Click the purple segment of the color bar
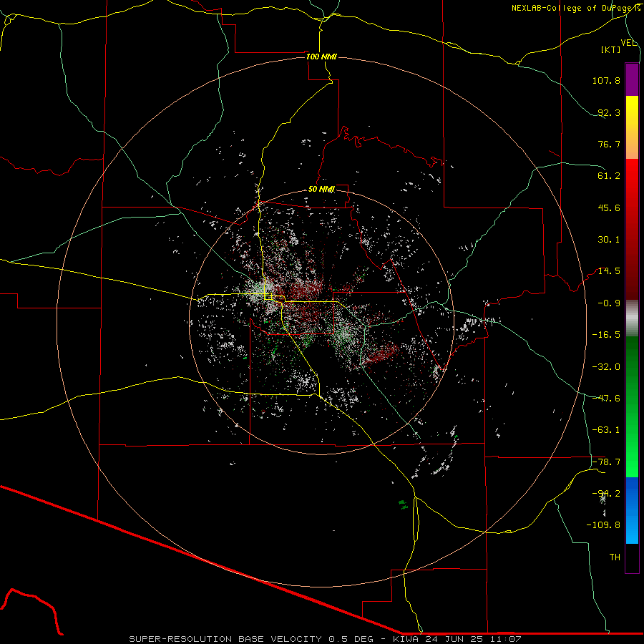644x644 pixels. click(x=632, y=79)
